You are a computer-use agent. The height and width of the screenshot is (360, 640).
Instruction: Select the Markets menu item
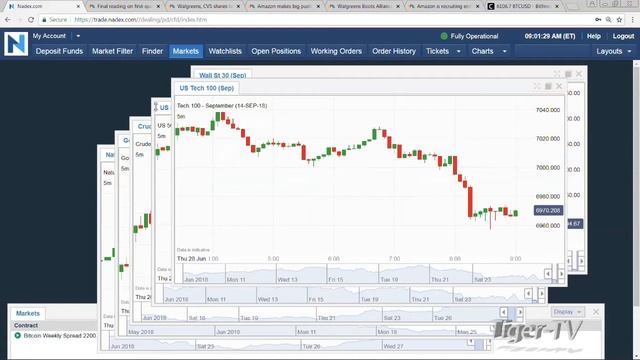click(x=186, y=51)
